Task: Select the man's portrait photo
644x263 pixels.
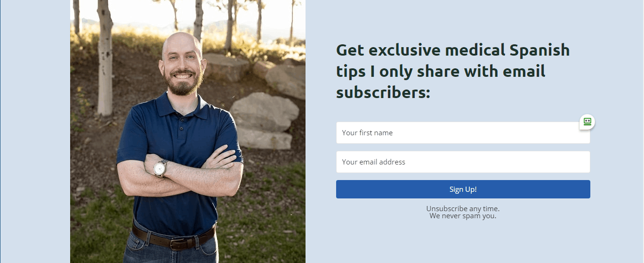Action: pyautogui.click(x=188, y=131)
